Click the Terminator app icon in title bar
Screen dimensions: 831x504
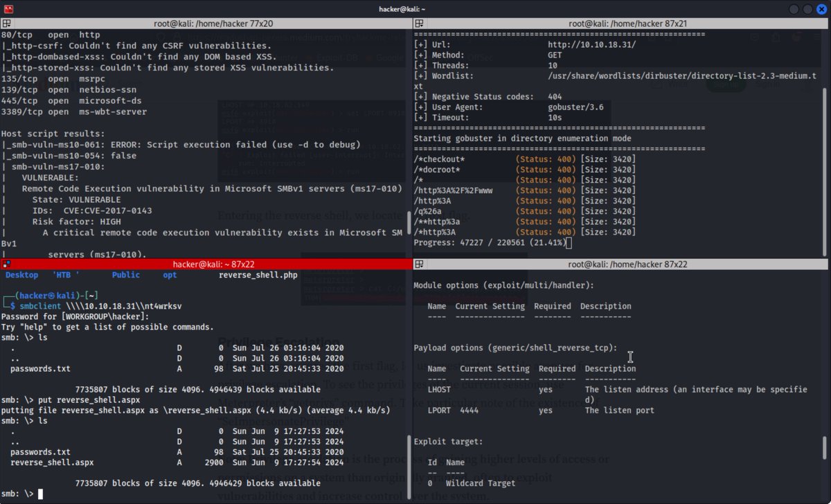click(8, 8)
